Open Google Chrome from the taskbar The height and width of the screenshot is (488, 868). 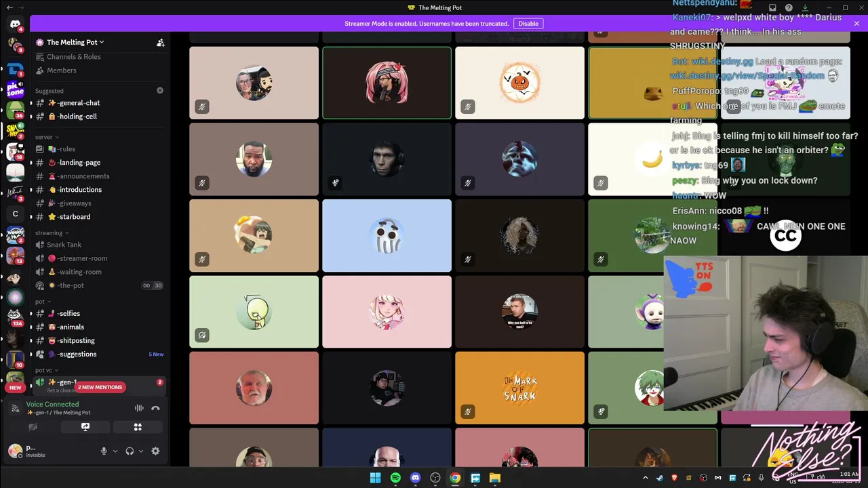[x=455, y=478]
